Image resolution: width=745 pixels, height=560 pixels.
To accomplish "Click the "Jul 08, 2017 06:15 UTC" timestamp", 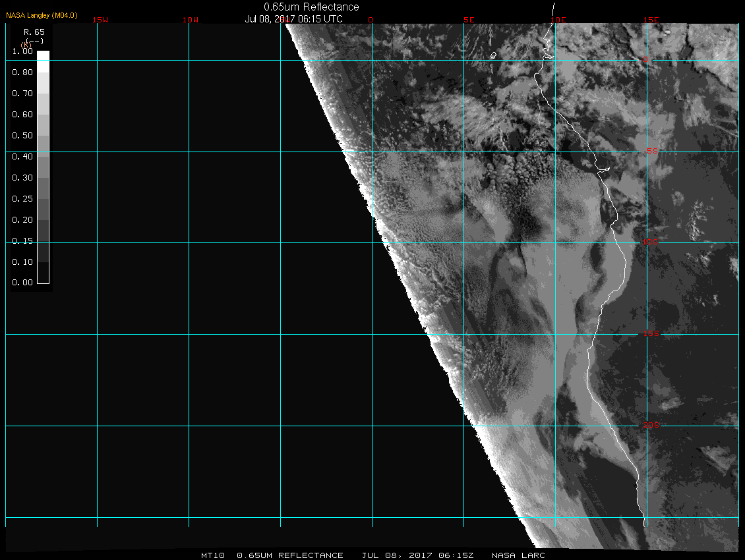I will [x=293, y=19].
